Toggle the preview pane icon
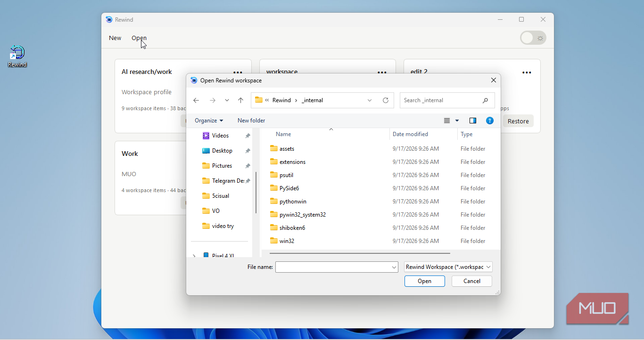 473,121
